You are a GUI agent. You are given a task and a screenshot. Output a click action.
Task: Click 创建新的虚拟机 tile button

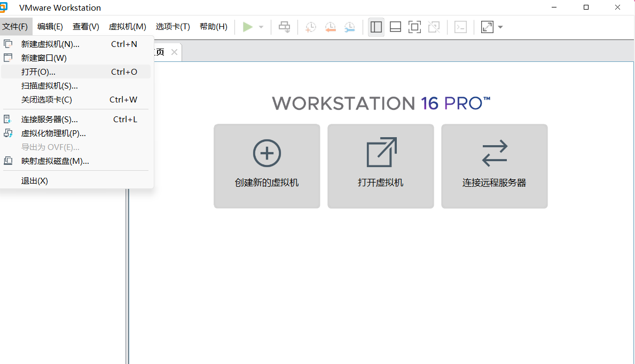point(267,166)
